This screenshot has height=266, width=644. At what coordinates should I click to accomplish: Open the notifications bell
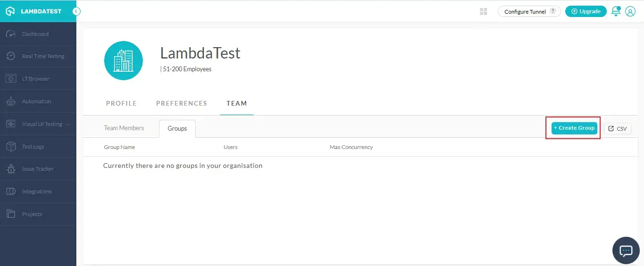tap(615, 12)
